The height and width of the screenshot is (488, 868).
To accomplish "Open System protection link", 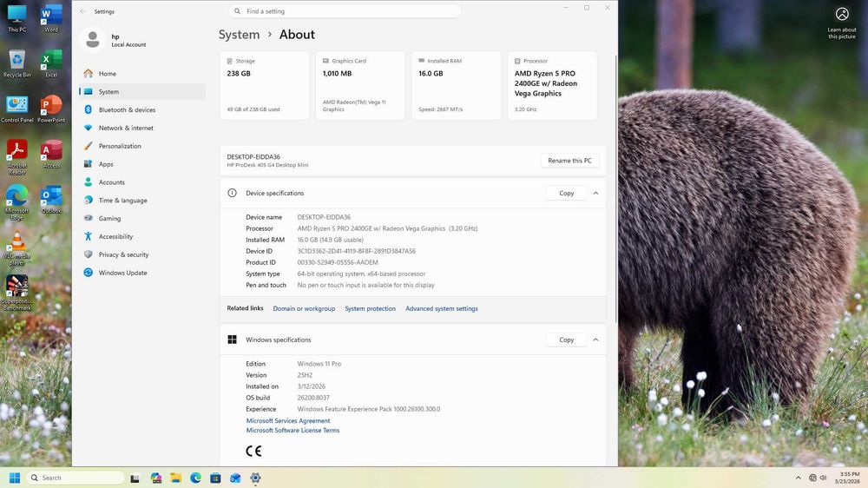I will (371, 308).
